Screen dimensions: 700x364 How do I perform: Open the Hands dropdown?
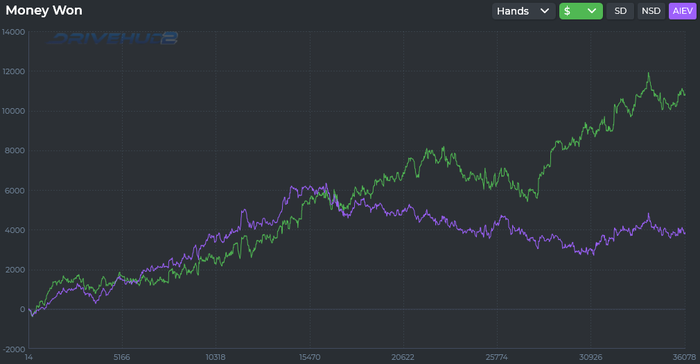523,11
